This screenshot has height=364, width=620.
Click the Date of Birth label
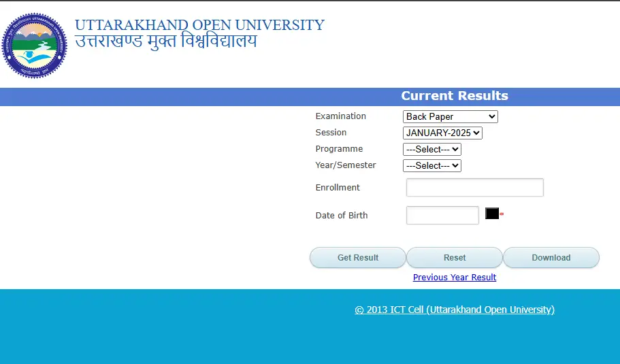342,216
